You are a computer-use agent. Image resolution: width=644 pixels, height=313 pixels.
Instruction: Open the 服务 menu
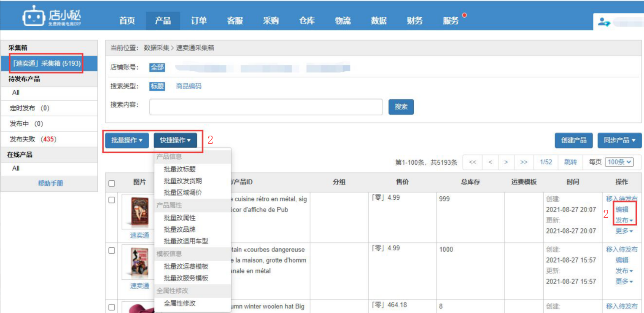pos(451,21)
